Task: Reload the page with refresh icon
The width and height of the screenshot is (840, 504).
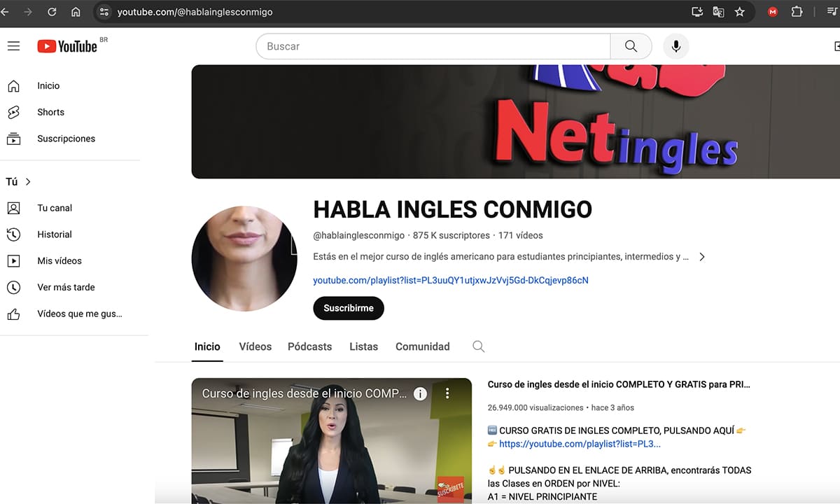Action: 52,12
